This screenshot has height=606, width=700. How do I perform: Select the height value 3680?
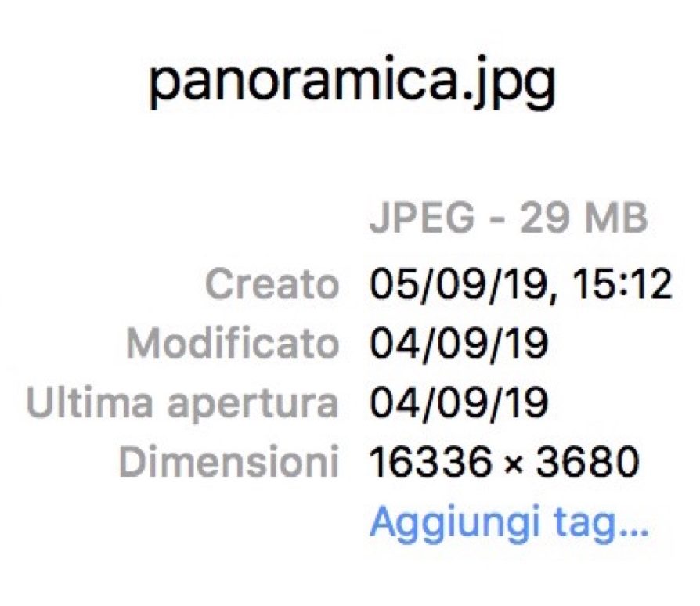tap(586, 464)
